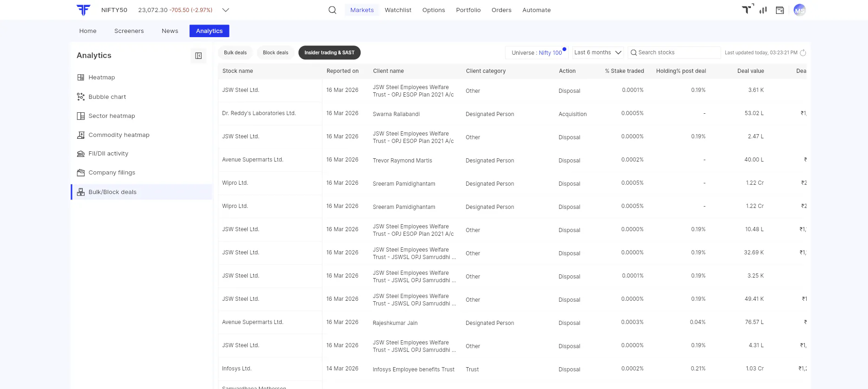Screen dimensions: 868x389
Task: Click the Bulk/Block deals icon
Action: (x=81, y=192)
